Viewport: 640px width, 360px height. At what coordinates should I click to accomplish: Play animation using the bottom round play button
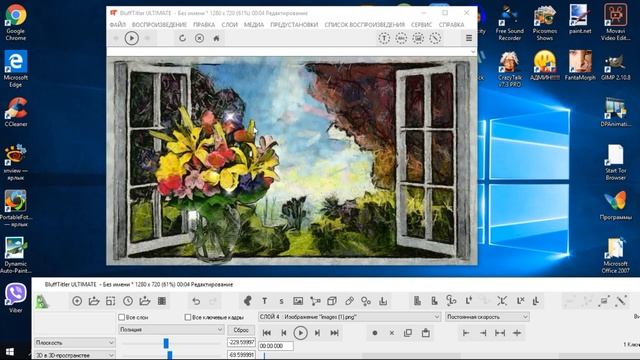pyautogui.click(x=300, y=333)
